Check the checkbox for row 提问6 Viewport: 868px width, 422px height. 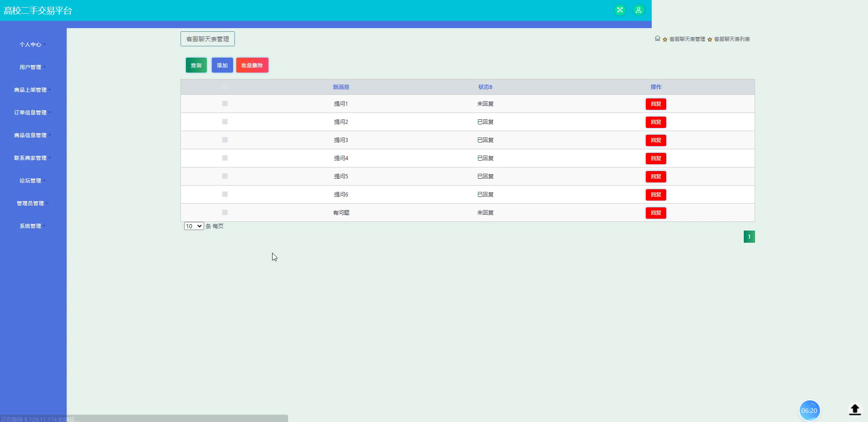pyautogui.click(x=225, y=194)
